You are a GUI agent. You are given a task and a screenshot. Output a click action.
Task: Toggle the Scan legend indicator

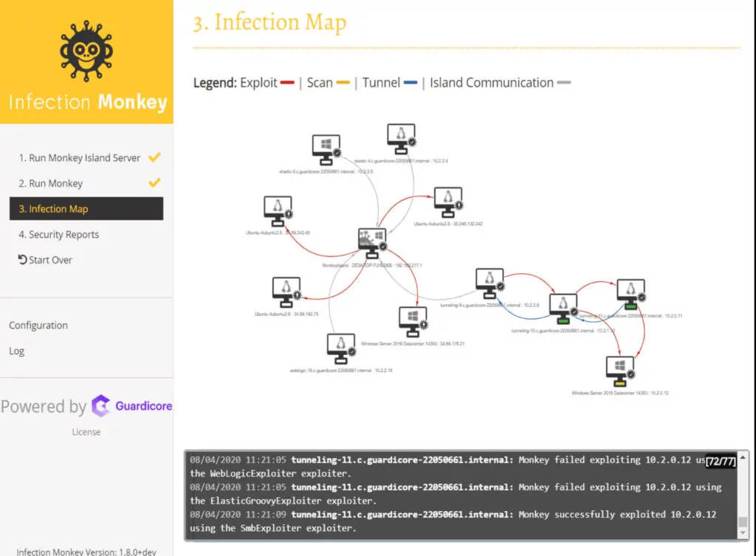tap(343, 83)
